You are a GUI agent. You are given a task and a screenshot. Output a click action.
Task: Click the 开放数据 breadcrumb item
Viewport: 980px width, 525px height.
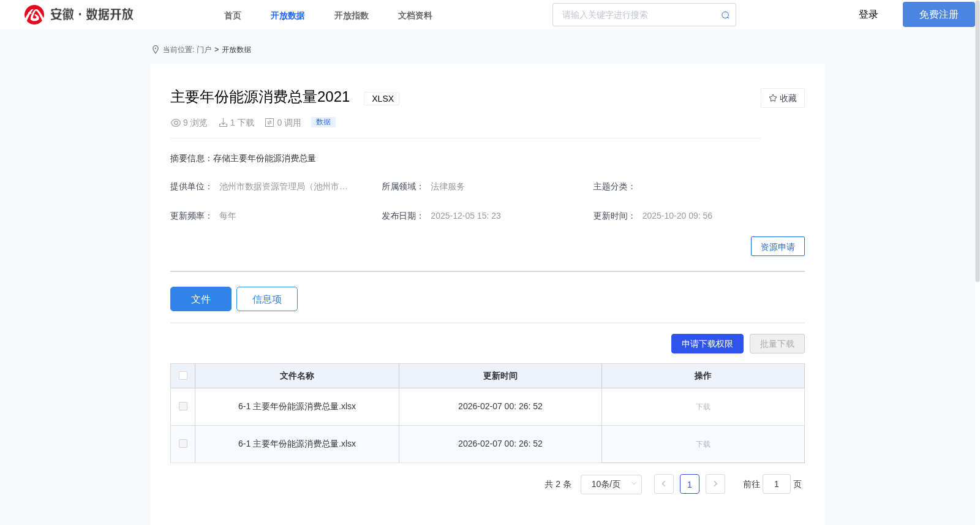point(236,50)
